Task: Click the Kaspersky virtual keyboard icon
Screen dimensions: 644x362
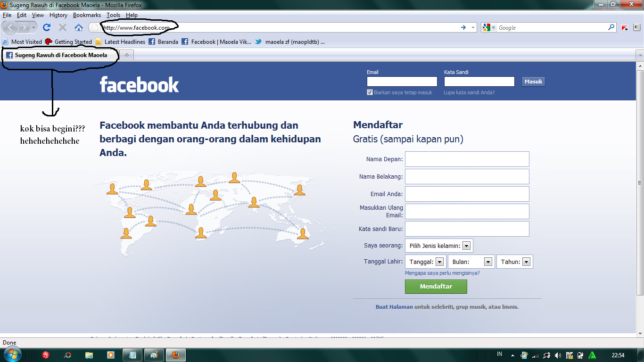Action: pos(636,28)
